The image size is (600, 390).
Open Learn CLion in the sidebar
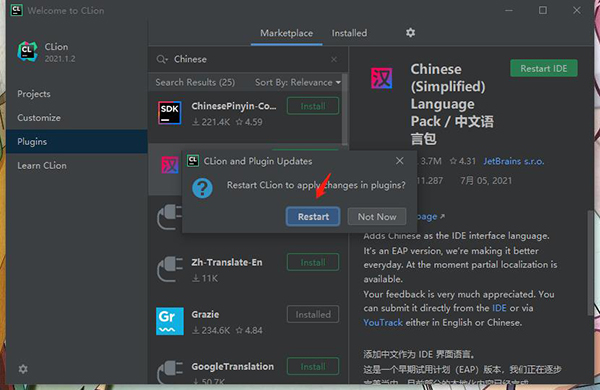click(42, 165)
